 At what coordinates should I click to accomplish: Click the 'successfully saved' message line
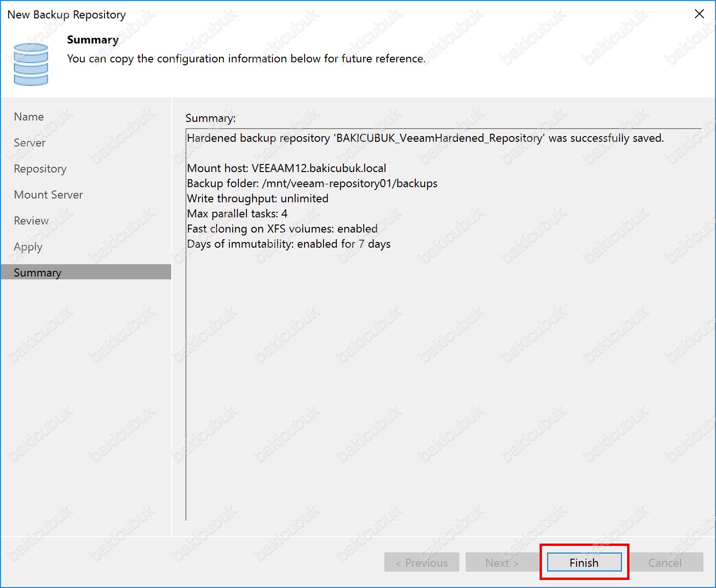[x=425, y=138]
